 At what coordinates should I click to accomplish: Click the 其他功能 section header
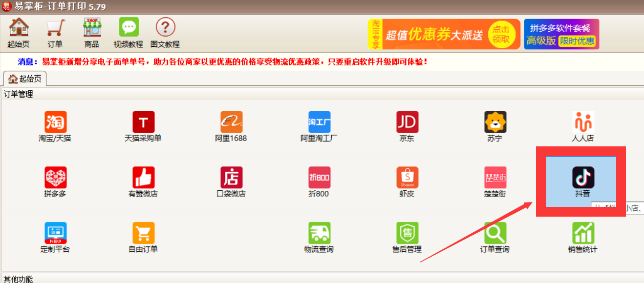click(19, 279)
